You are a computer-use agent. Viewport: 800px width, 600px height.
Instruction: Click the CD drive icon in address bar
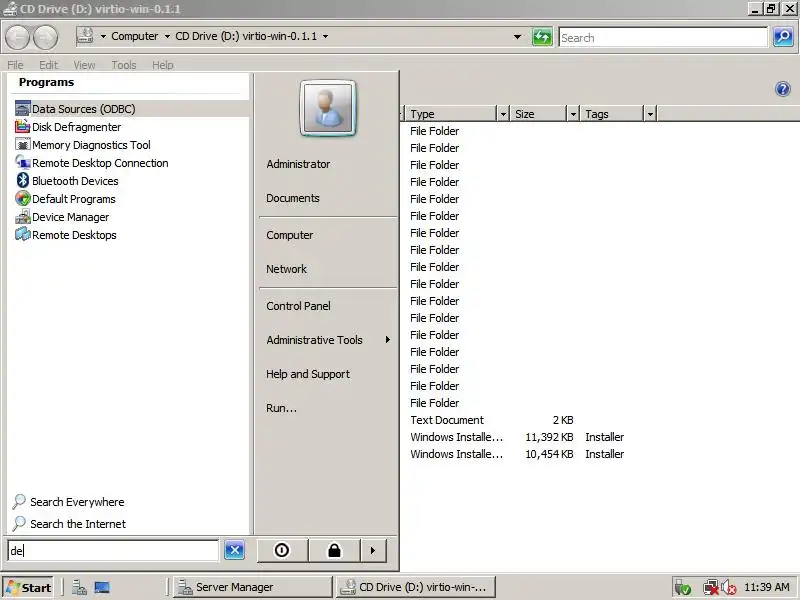pyautogui.click(x=85, y=36)
